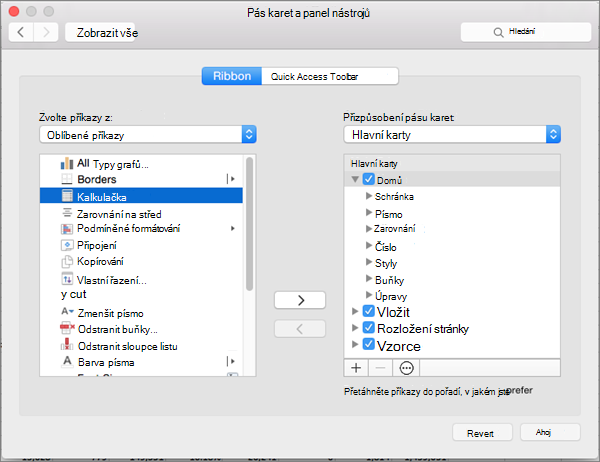This screenshot has height=462, width=600.
Task: Go back with the left chevron button
Action: click(x=21, y=32)
